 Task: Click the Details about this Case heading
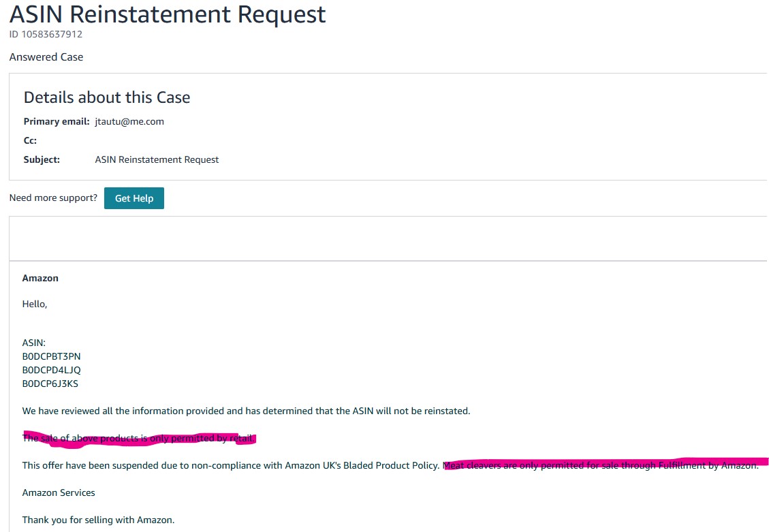click(107, 97)
